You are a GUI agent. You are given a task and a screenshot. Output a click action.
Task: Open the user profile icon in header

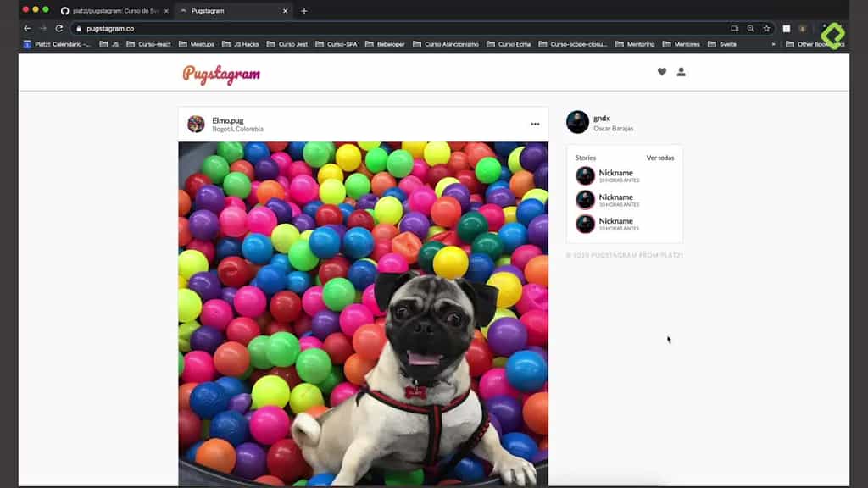pyautogui.click(x=681, y=72)
